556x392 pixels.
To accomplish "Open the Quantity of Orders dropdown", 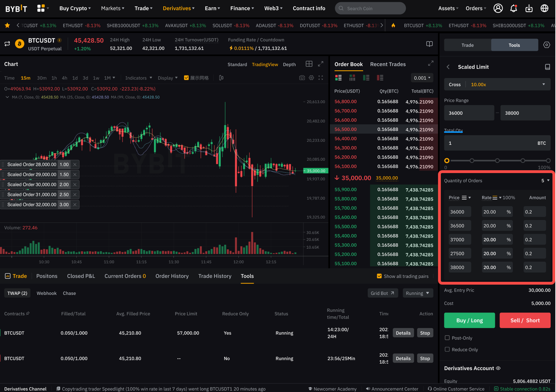I will 545,180.
